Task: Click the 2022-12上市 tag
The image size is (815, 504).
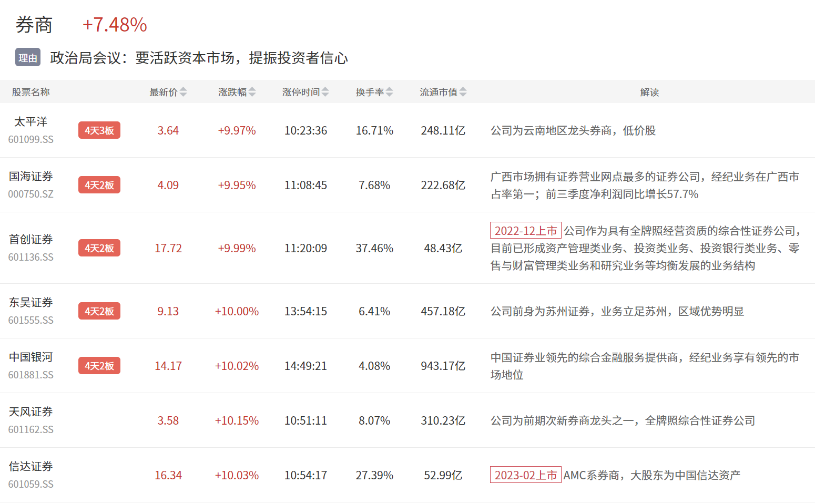Action: tap(526, 231)
